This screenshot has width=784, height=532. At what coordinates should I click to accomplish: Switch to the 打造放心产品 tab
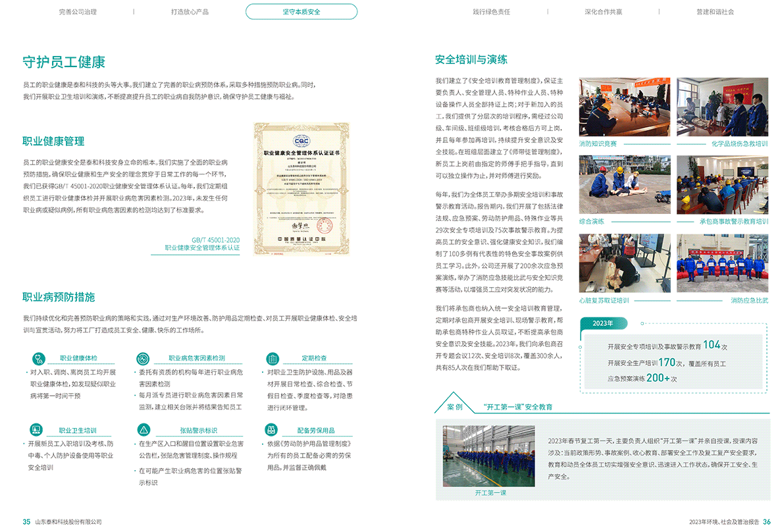tap(190, 12)
